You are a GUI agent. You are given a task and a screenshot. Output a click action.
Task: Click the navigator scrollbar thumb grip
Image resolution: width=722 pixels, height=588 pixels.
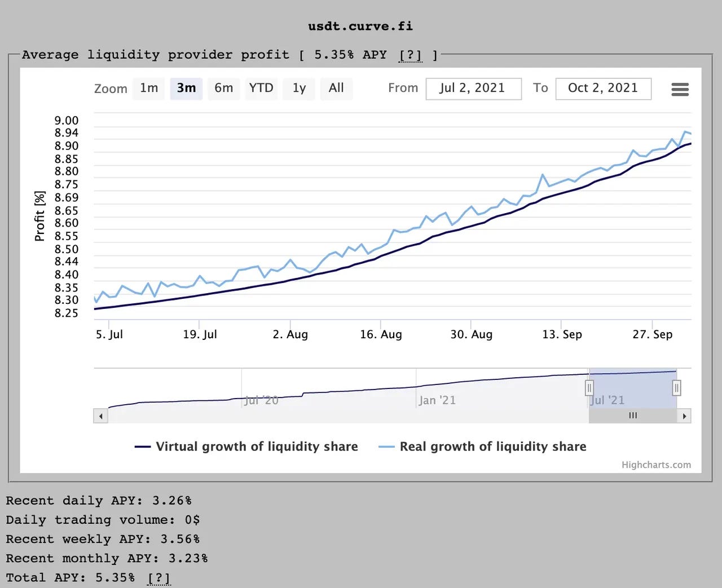click(633, 415)
